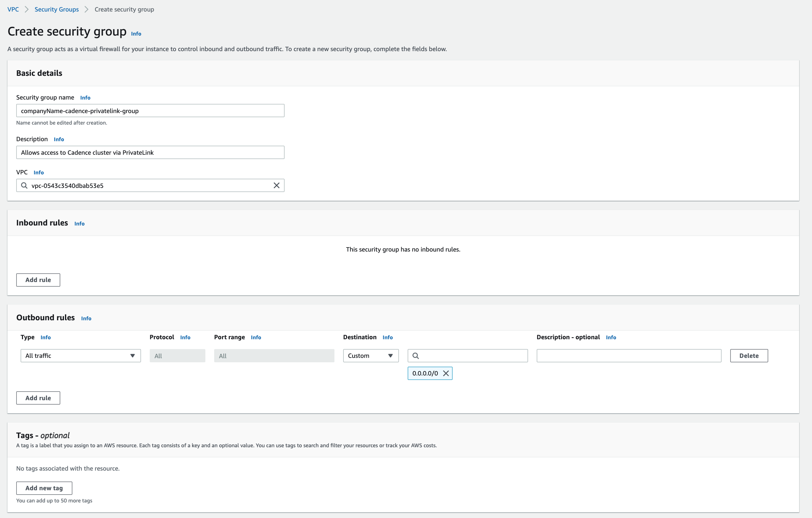Click the outbound rule description field
This screenshot has height=518, width=812.
(629, 356)
